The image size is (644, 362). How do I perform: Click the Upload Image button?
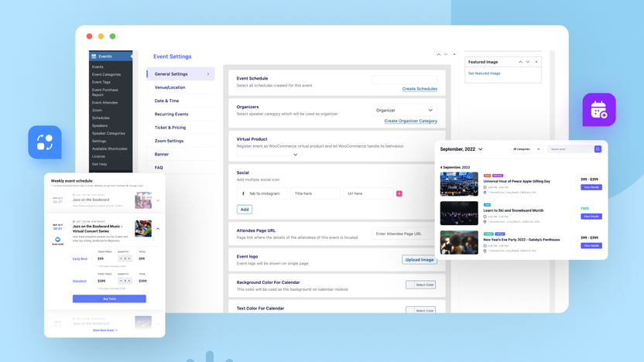click(x=420, y=259)
